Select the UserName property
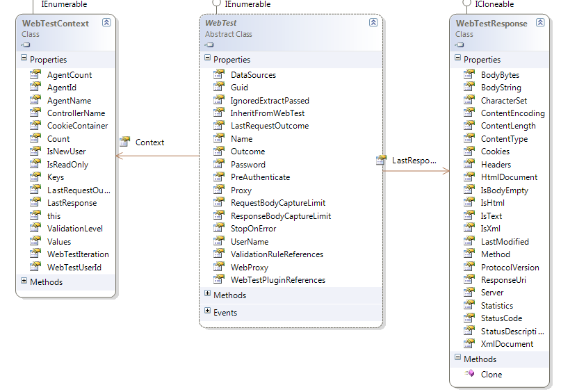Screen dimensions: 577x392 (x=250, y=242)
